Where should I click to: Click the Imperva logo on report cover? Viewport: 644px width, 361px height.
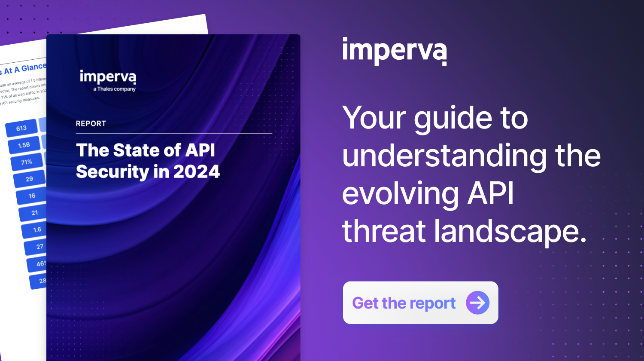pos(108,77)
